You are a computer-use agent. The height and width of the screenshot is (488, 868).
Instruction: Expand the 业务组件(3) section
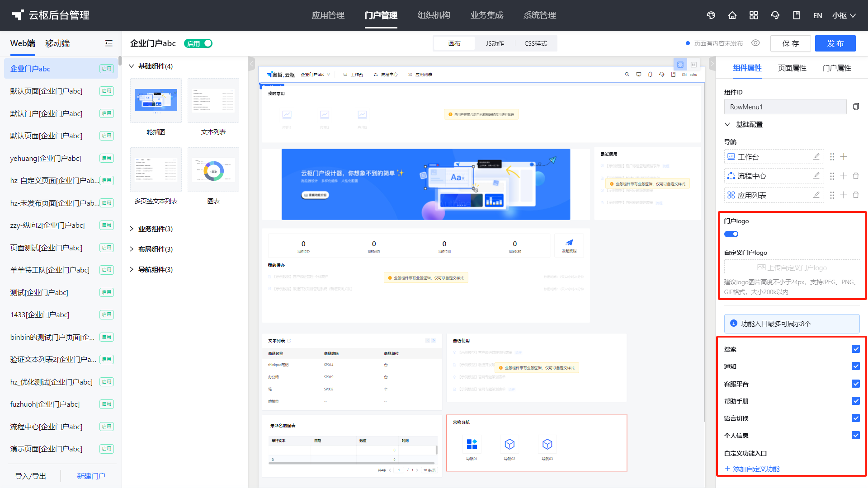click(132, 229)
